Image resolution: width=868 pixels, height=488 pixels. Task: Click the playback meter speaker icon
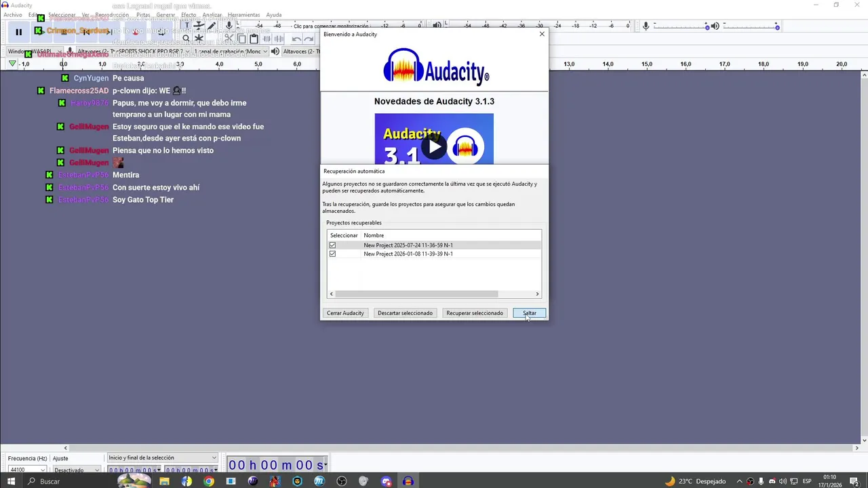tap(437, 26)
